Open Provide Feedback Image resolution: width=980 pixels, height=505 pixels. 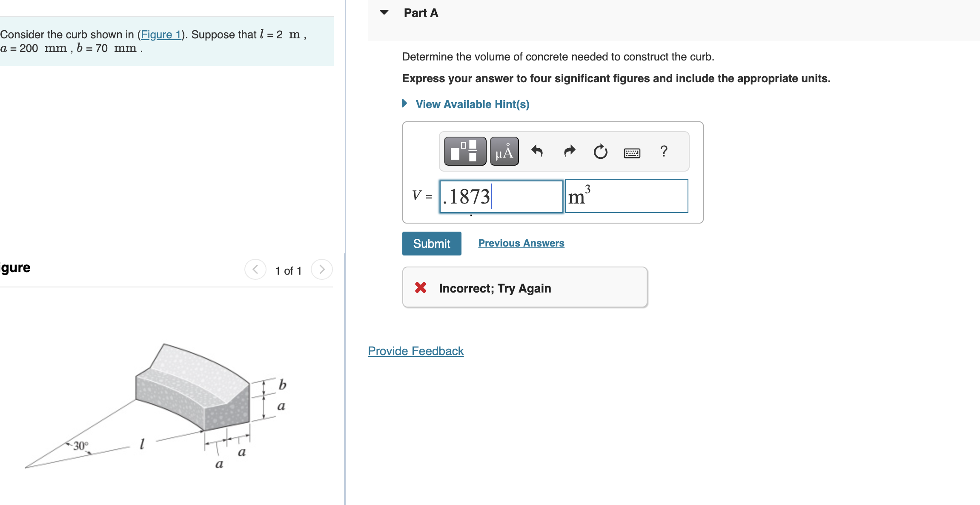[x=415, y=351]
